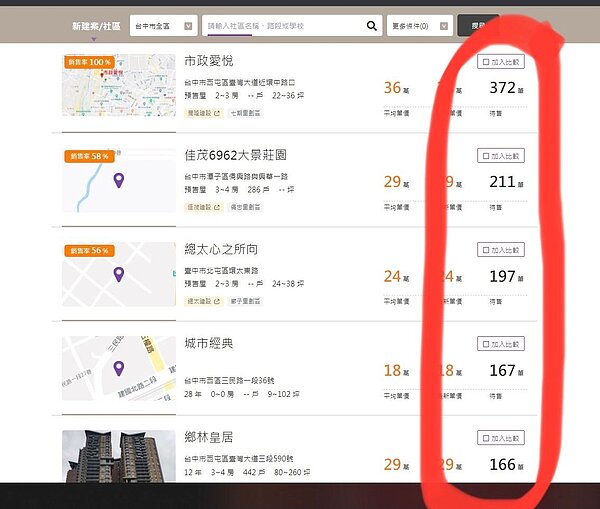Click the 24萬 average price of 總太心之所向
This screenshot has height=509, width=600.
pos(396,276)
